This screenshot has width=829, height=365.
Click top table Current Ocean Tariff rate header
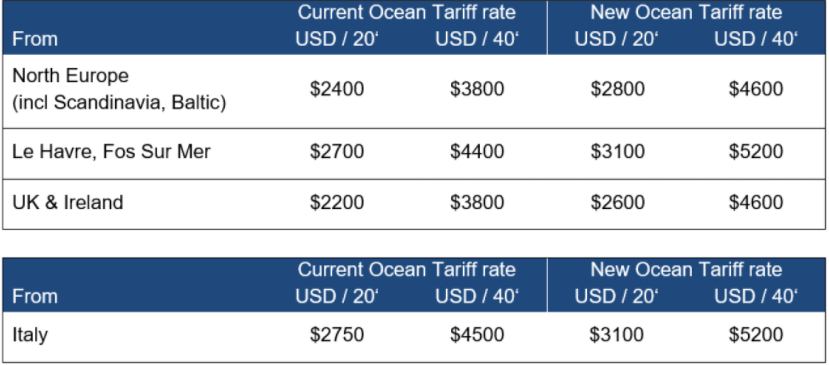pyautogui.click(x=406, y=12)
